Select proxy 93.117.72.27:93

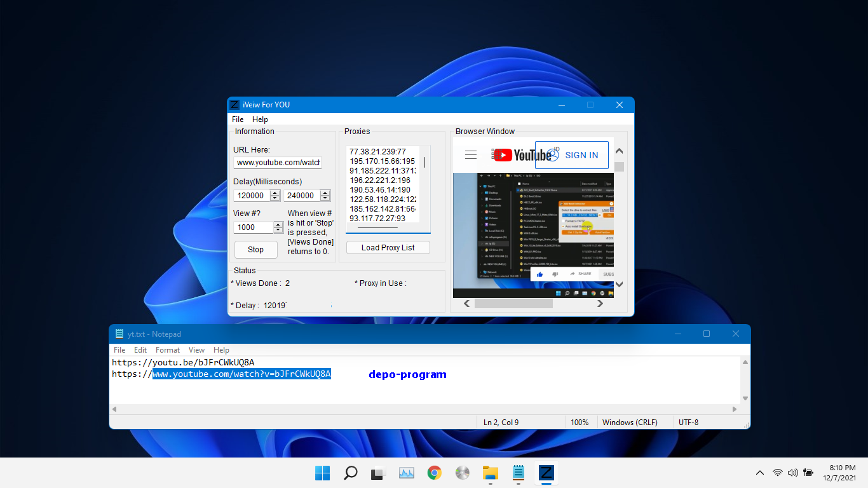click(377, 219)
